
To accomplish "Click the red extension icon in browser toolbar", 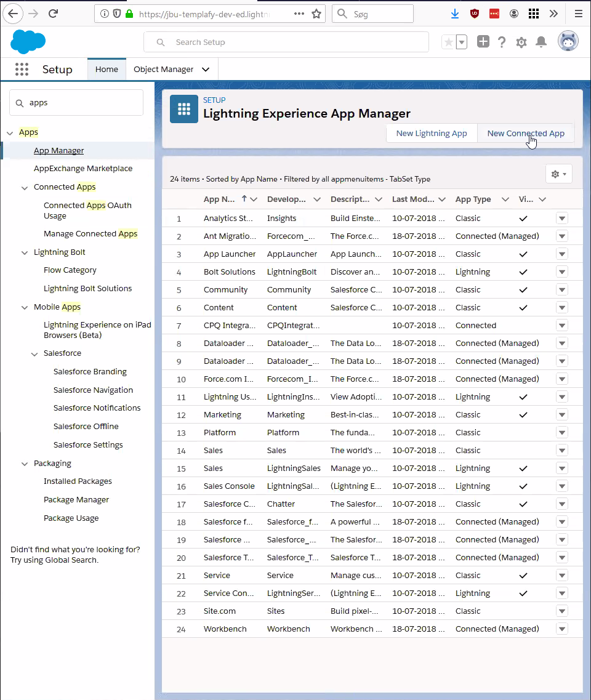I will point(494,14).
